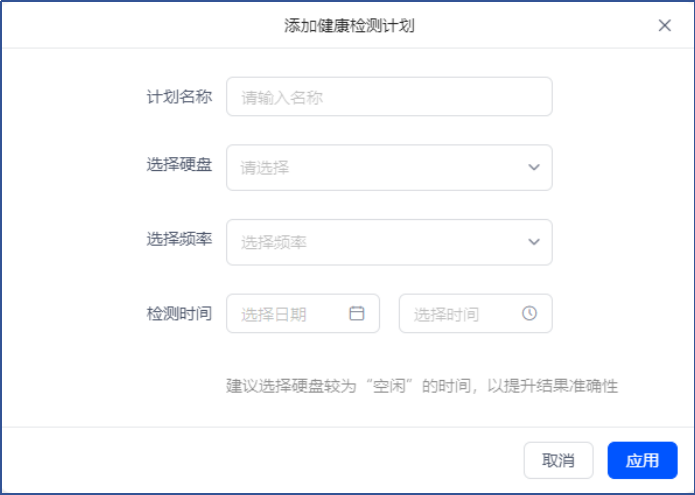
Task: Click the 检测时间 label
Action: click(x=179, y=314)
